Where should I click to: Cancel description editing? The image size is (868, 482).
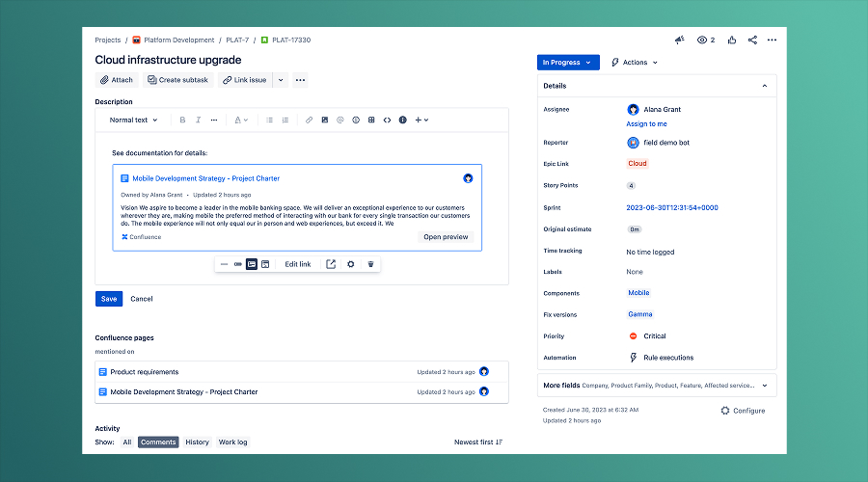tap(142, 299)
